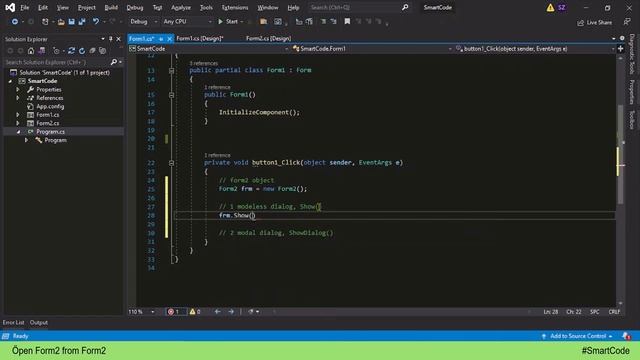
Task: Click the red error count indicator
Action: (x=174, y=312)
